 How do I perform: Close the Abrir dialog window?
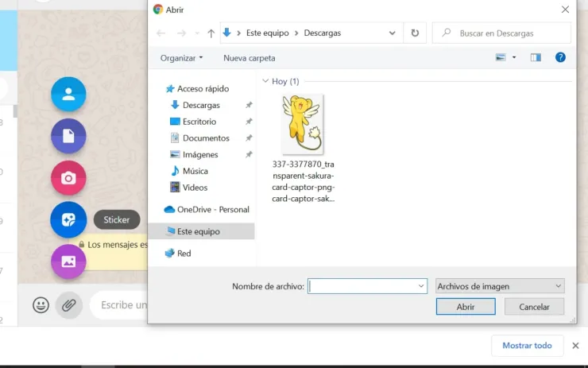565,10
